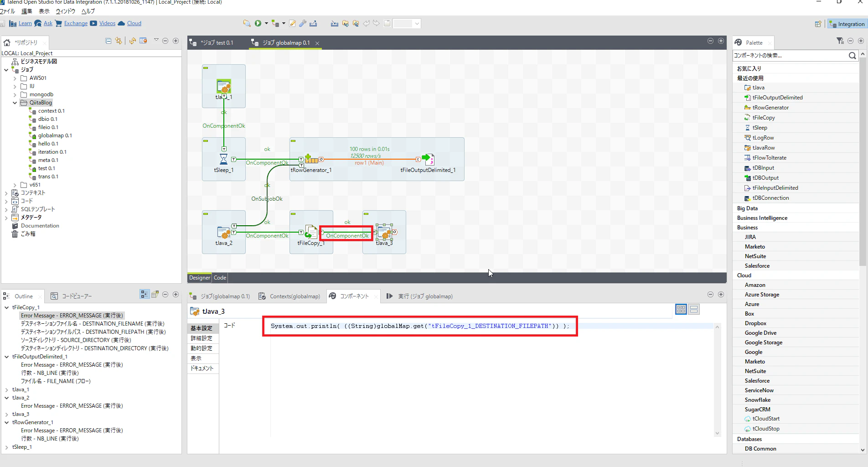Switch to the Code tab

pyautogui.click(x=220, y=278)
